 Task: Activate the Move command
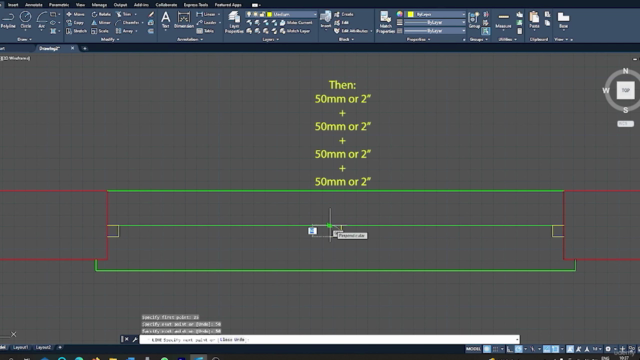tap(76, 14)
